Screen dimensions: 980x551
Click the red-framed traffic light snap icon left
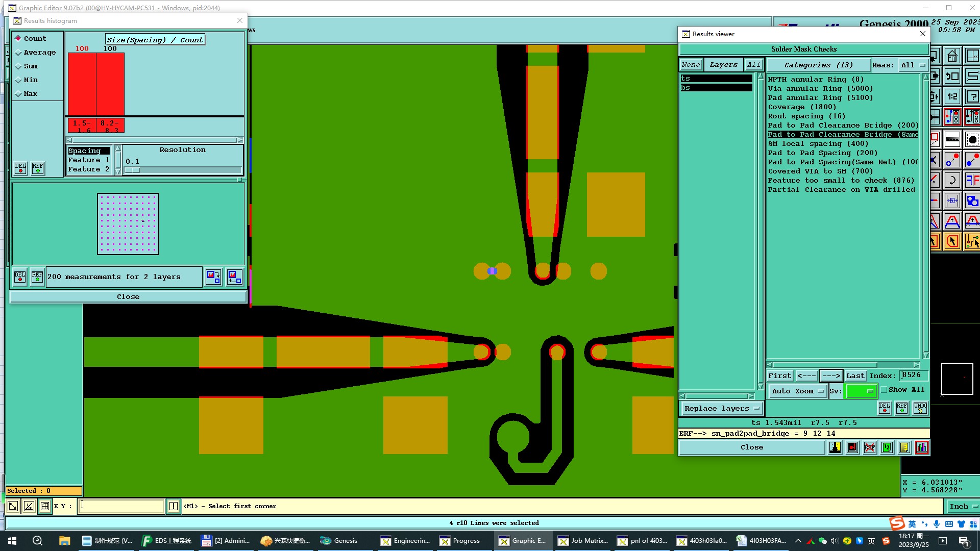click(952, 117)
